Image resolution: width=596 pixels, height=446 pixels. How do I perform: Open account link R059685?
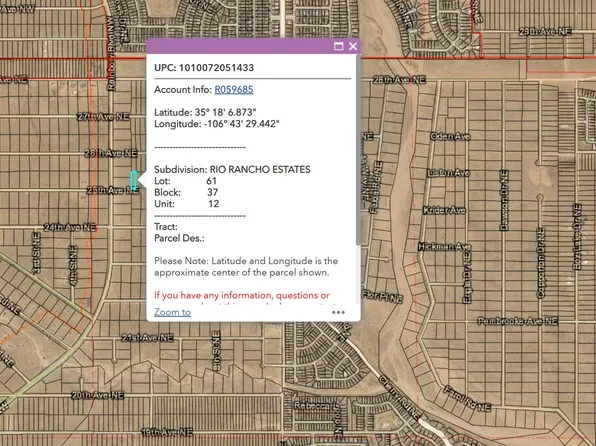[234, 90]
